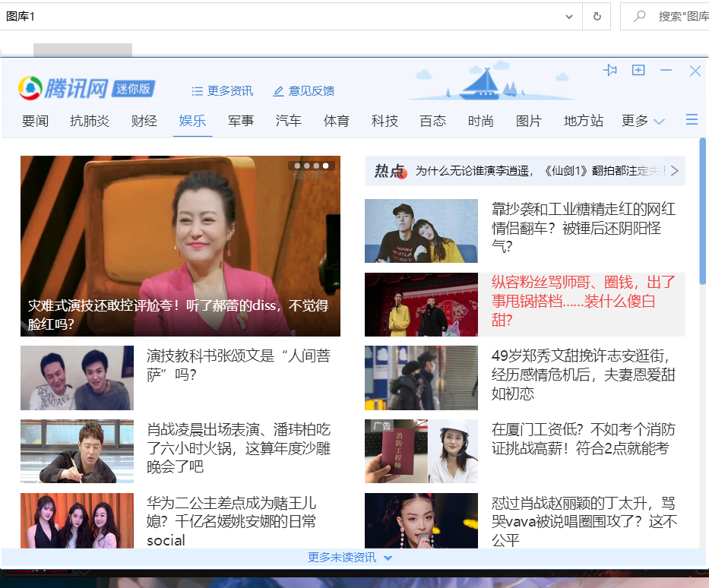This screenshot has width=709, height=588.
Task: Click the 网红情侣 couple thumbnail
Action: click(x=421, y=231)
